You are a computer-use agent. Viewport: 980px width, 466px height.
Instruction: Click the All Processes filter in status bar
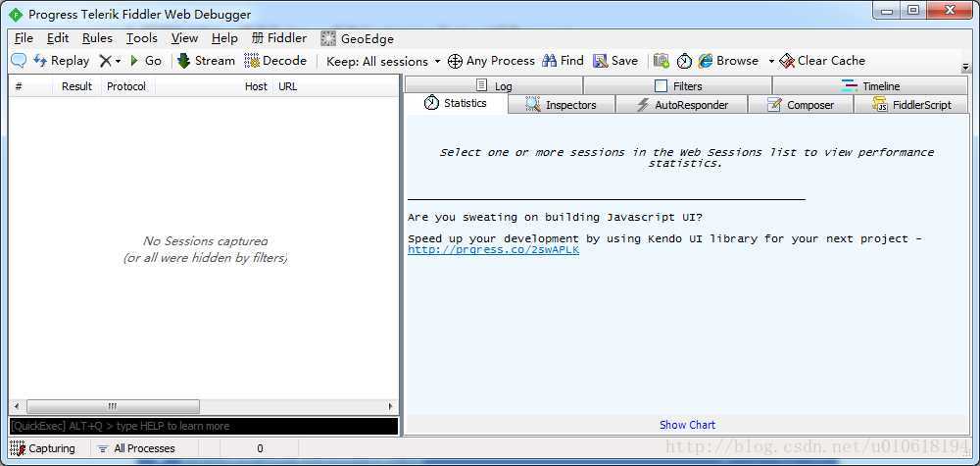[136, 448]
